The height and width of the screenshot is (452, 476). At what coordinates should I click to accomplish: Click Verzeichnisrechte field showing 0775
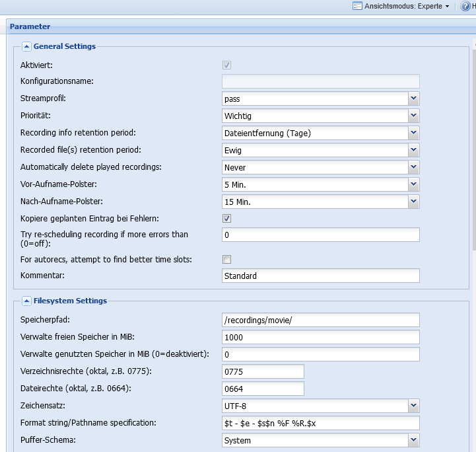tap(263, 371)
